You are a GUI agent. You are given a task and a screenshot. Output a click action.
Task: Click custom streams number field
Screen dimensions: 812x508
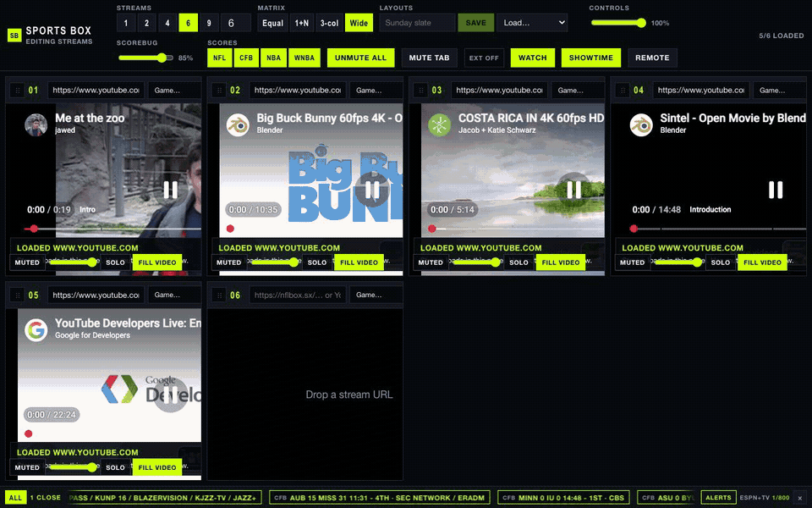coord(236,23)
